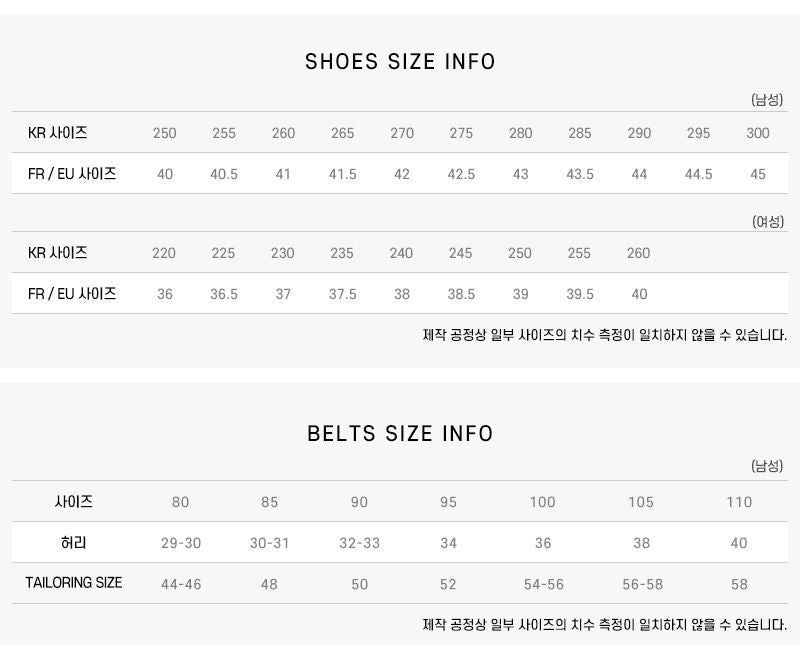Viewport: 800px width, 655px height.
Task: Pick women's KR shoe size 245
Action: pyautogui.click(x=460, y=253)
